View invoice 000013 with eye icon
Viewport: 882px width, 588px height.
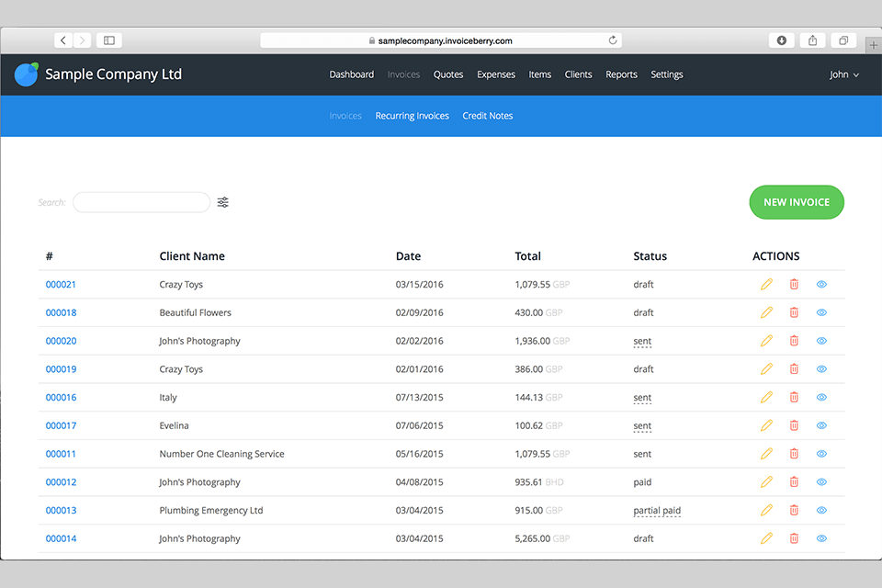821,510
